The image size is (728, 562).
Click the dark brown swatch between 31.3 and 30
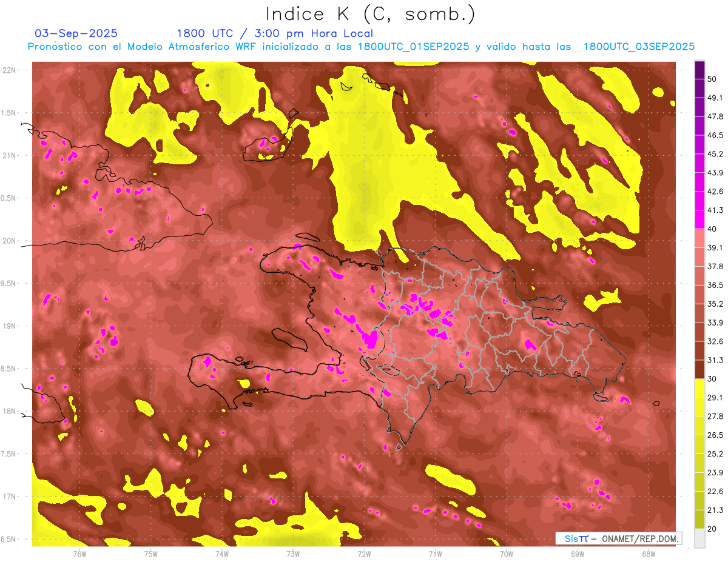point(700,369)
